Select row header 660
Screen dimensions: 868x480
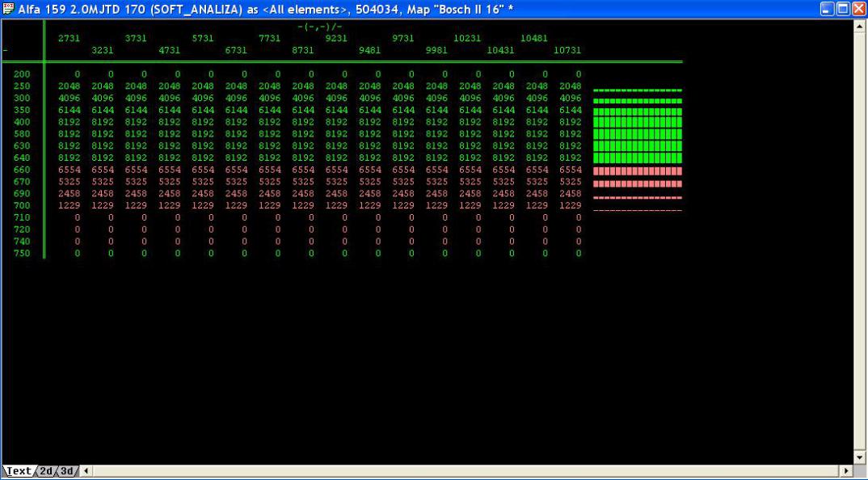point(22,170)
